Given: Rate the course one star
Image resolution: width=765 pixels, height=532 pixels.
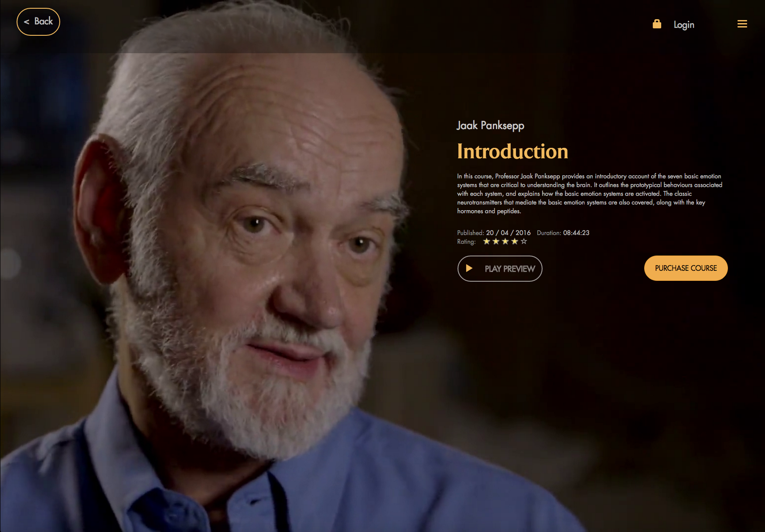Looking at the screenshot, I should 487,242.
